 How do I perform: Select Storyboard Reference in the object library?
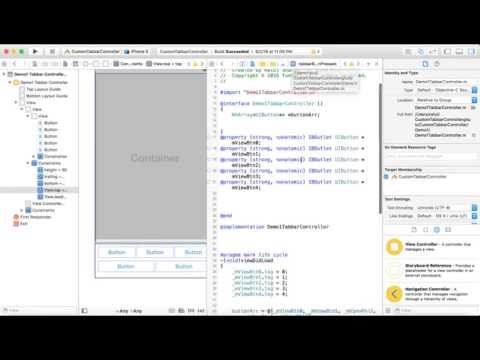[431, 270]
